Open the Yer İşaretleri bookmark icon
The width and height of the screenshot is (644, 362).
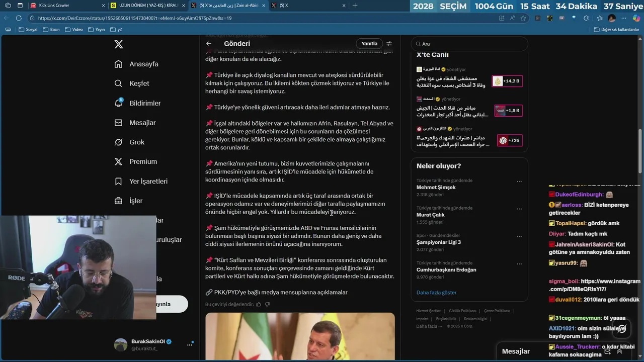click(x=118, y=181)
